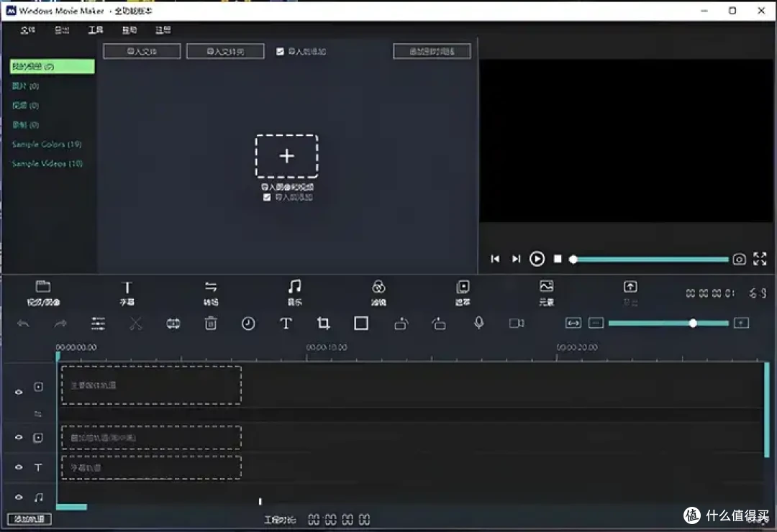Open the subtitle tab with large T icon
777x532 pixels.
coord(127,293)
